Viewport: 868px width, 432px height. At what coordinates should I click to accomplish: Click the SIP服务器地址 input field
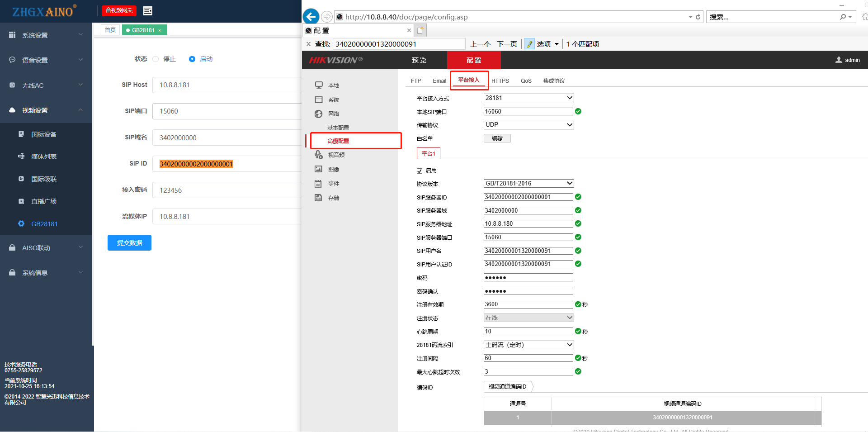(x=528, y=224)
